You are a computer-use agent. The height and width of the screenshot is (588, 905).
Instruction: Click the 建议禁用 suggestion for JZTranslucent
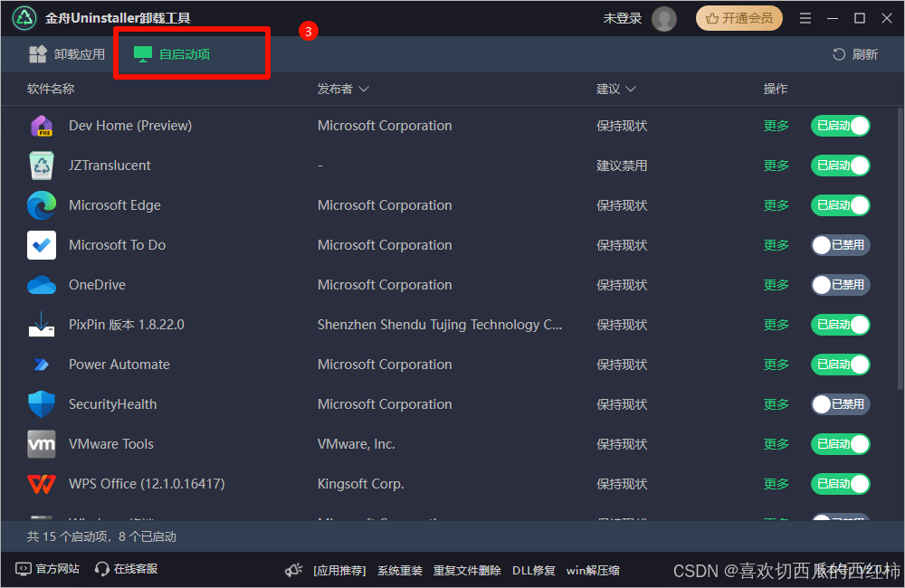pyautogui.click(x=622, y=166)
